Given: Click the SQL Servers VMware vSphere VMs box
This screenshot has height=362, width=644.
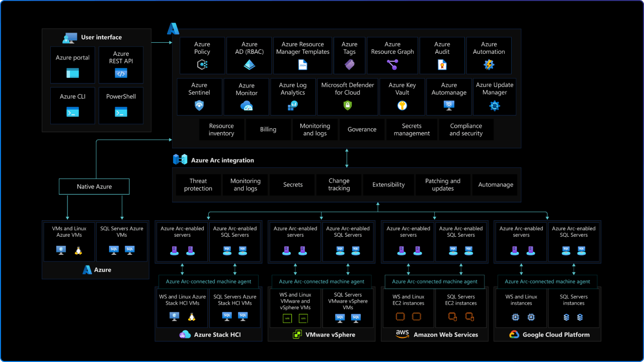Looking at the screenshot, I should (x=348, y=308).
